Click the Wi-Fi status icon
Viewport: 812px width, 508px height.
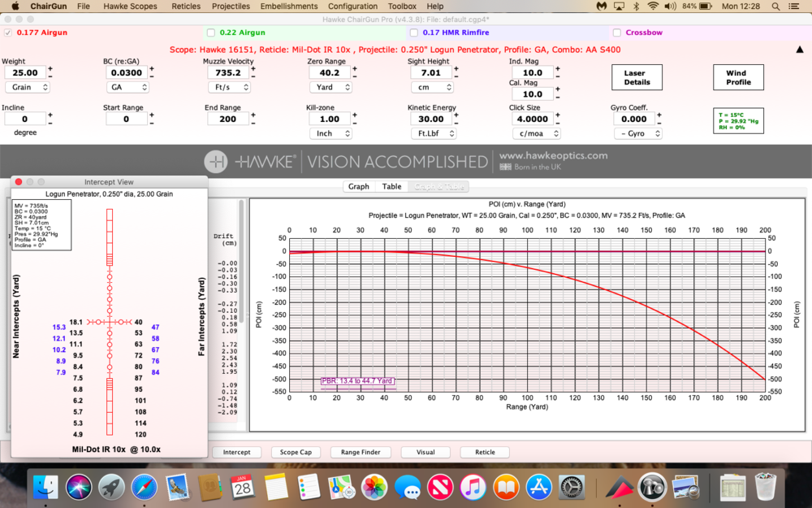pyautogui.click(x=653, y=7)
